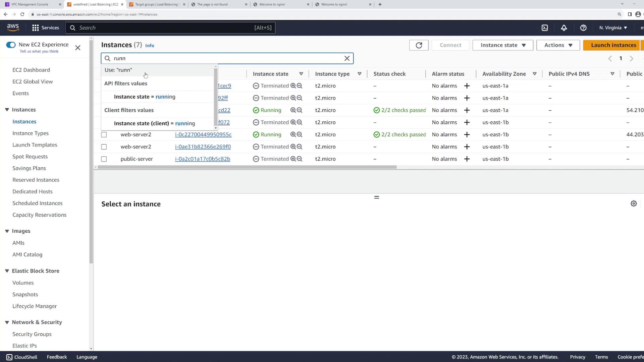Clear the search filter with the X icon
644x362 pixels.
[x=347, y=58]
